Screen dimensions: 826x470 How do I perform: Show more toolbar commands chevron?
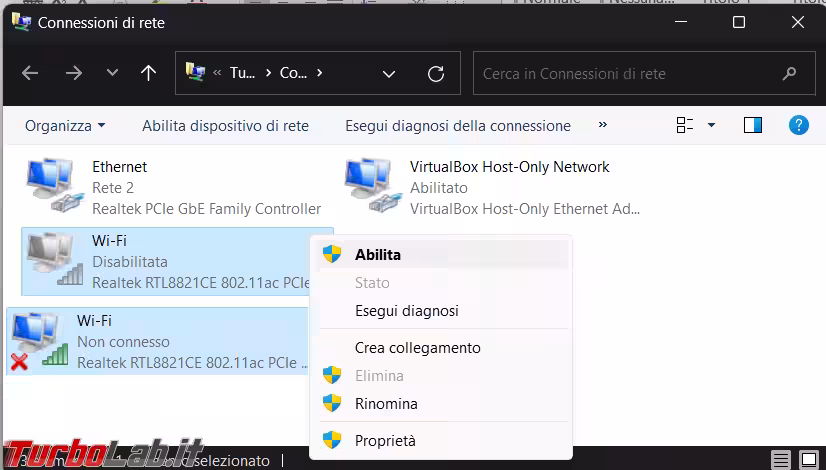(603, 125)
